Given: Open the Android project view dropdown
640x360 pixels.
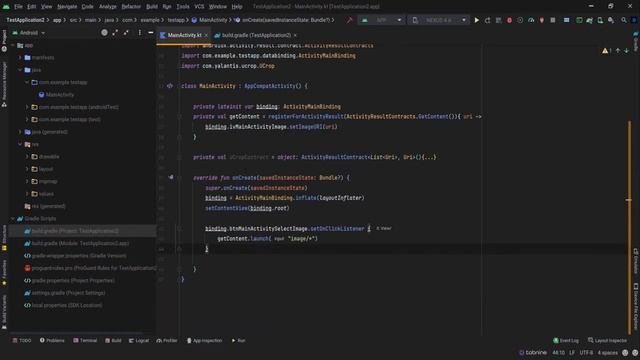Looking at the screenshot, I should click(x=29, y=33).
